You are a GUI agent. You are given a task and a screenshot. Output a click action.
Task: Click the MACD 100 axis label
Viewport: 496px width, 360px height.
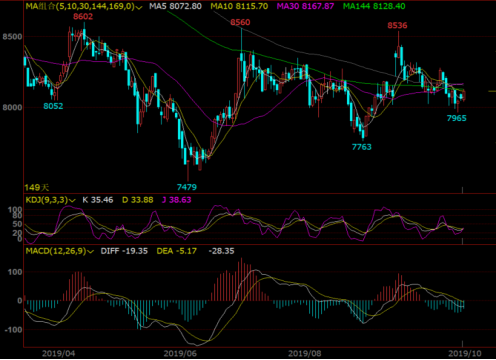pyautogui.click(x=15, y=272)
